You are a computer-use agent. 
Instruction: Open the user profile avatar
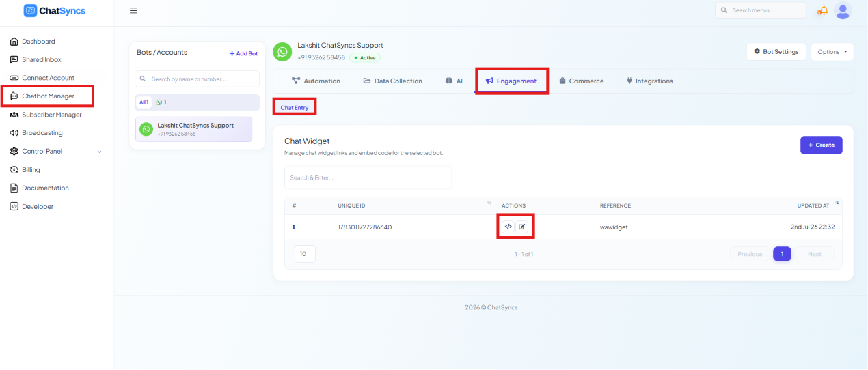coord(843,10)
